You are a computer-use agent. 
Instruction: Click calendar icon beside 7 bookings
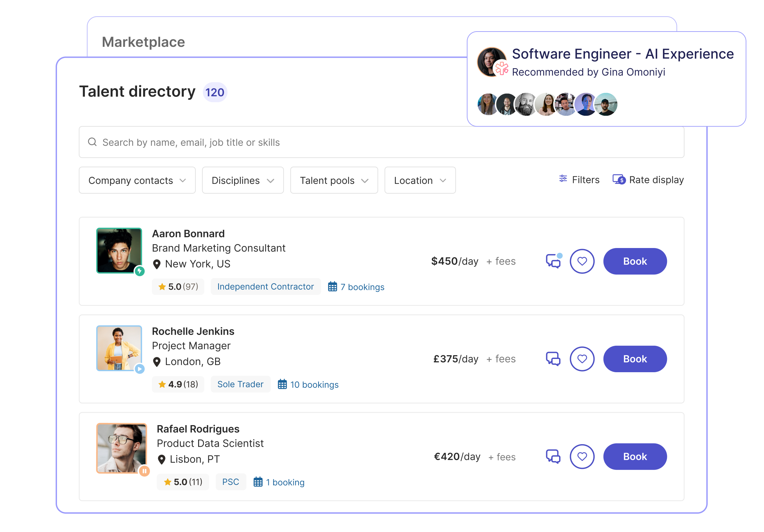click(332, 287)
